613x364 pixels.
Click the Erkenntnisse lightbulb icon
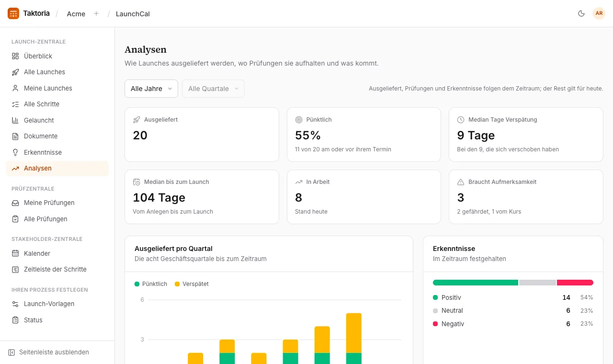coord(15,152)
